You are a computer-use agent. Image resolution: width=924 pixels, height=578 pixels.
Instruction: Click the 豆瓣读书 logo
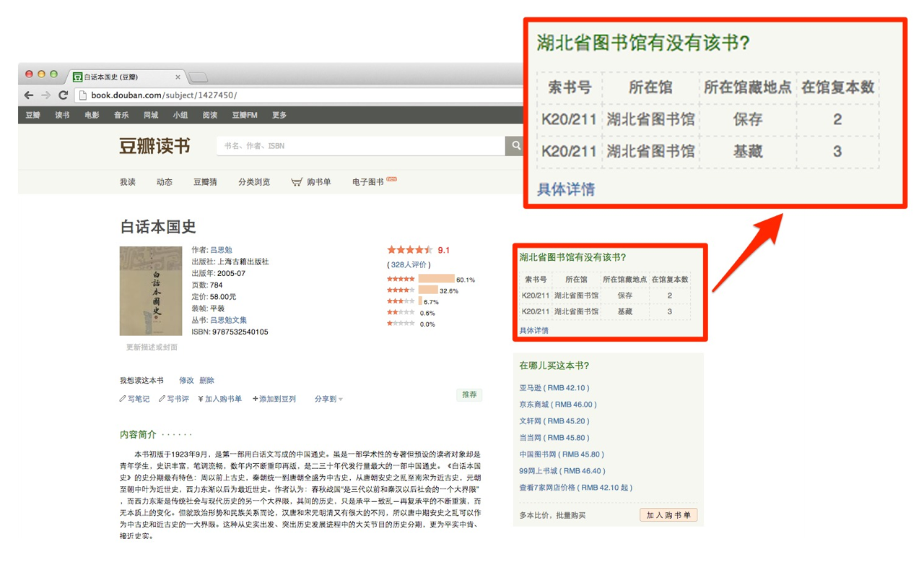coord(154,145)
